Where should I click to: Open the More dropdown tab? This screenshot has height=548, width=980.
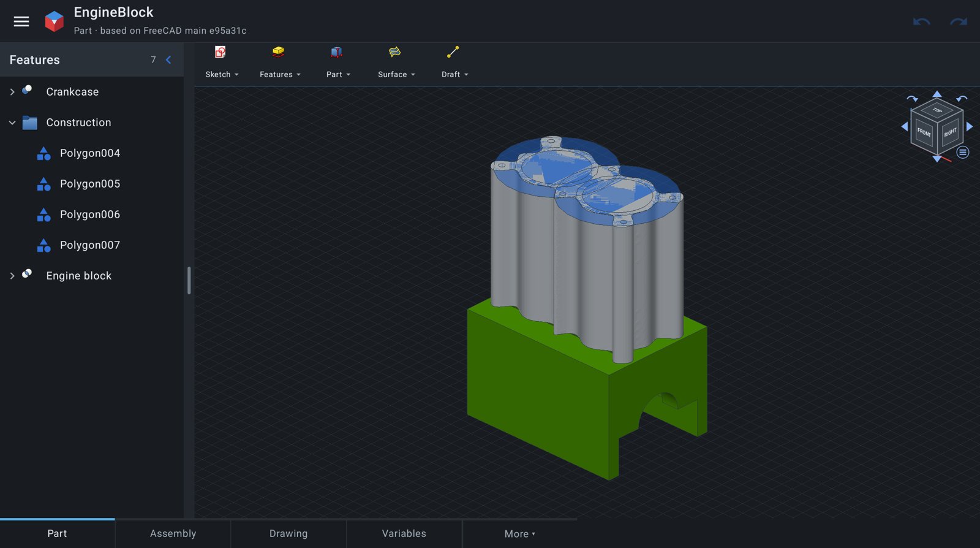pos(519,534)
